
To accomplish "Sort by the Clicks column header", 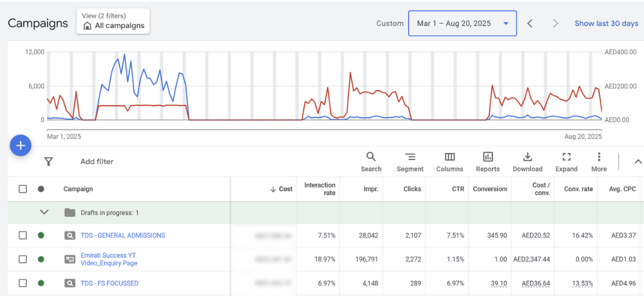I will pos(412,189).
